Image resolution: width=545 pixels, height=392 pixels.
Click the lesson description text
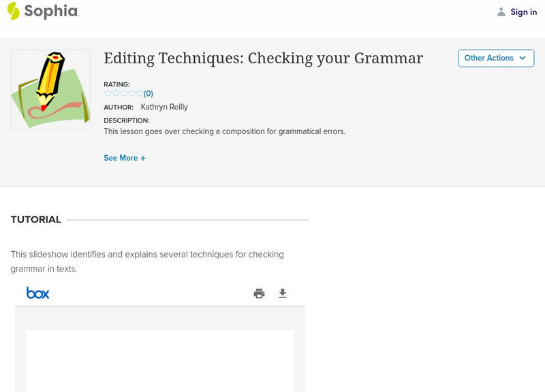tap(224, 131)
